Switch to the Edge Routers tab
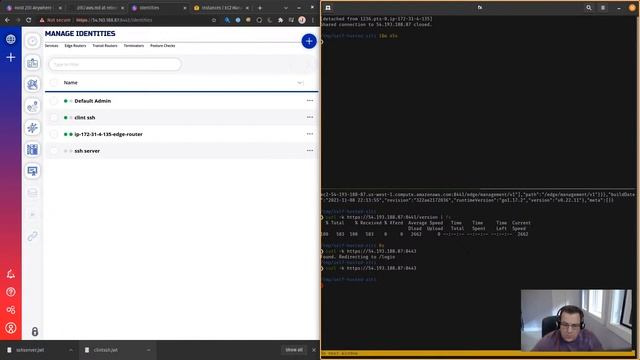Screen dimensions: 640x360 (75, 46)
